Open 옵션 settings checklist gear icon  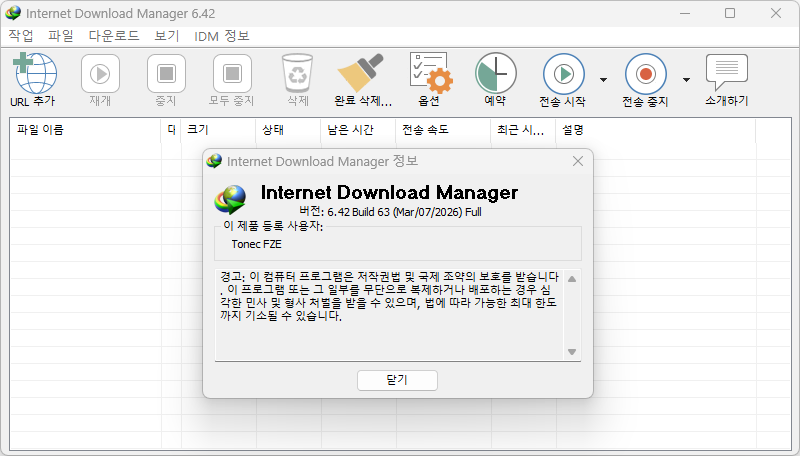coord(431,73)
